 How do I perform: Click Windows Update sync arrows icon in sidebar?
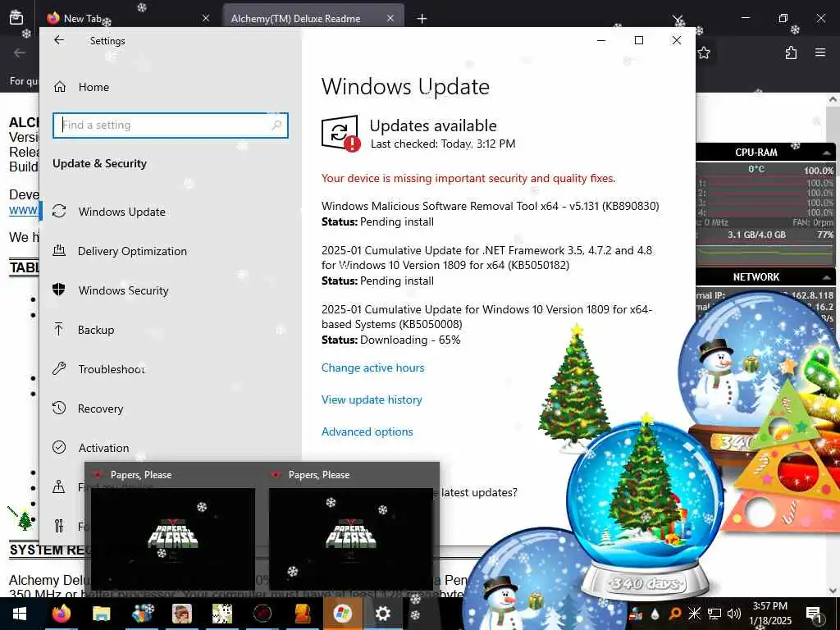click(x=59, y=211)
